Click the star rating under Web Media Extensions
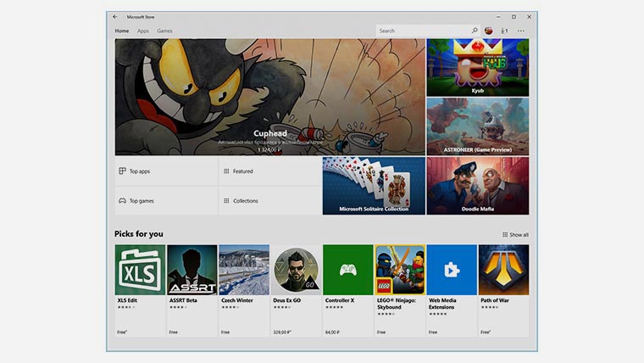The height and width of the screenshot is (363, 644). tap(438, 314)
